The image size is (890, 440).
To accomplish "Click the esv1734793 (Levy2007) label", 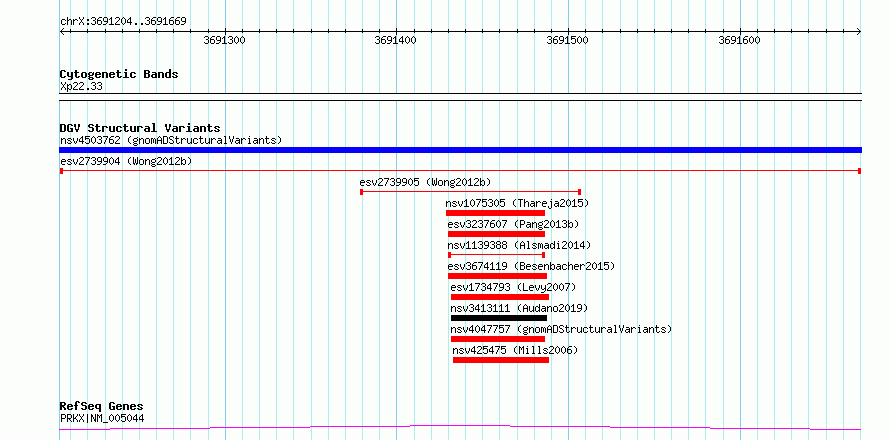I will click(x=513, y=287).
